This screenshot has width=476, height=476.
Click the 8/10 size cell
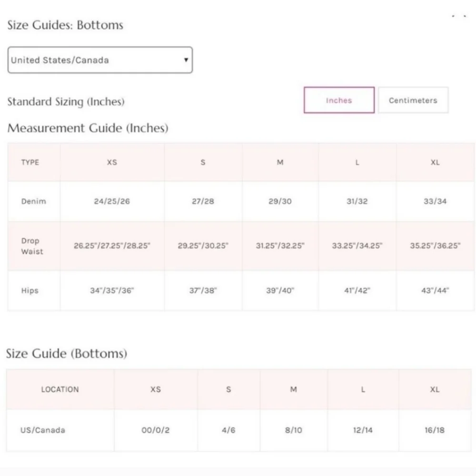(x=293, y=430)
